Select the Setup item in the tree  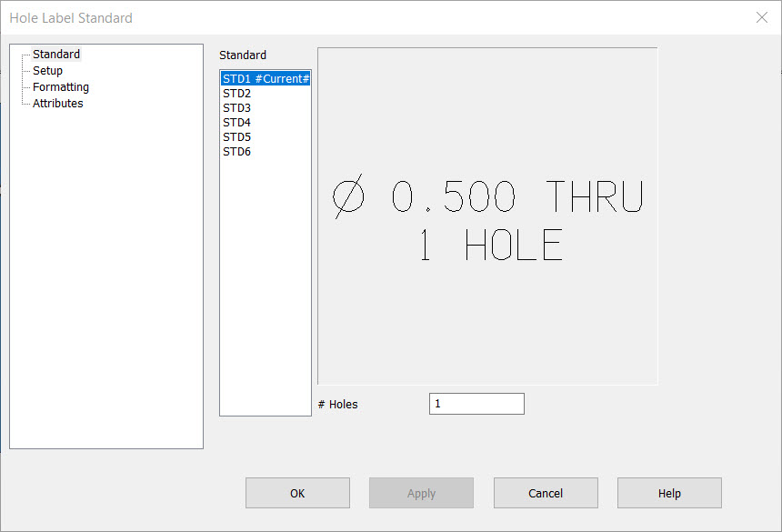click(x=47, y=70)
